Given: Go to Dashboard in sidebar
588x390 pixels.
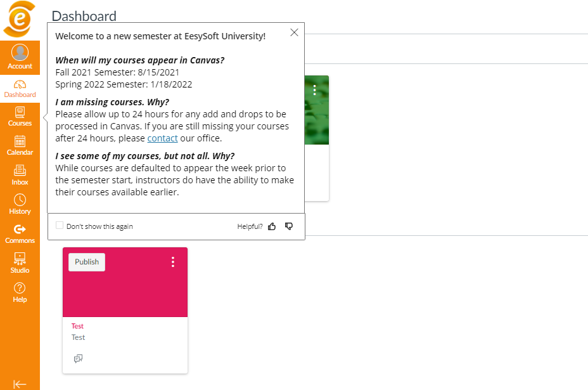Looking at the screenshot, I should pos(20,89).
